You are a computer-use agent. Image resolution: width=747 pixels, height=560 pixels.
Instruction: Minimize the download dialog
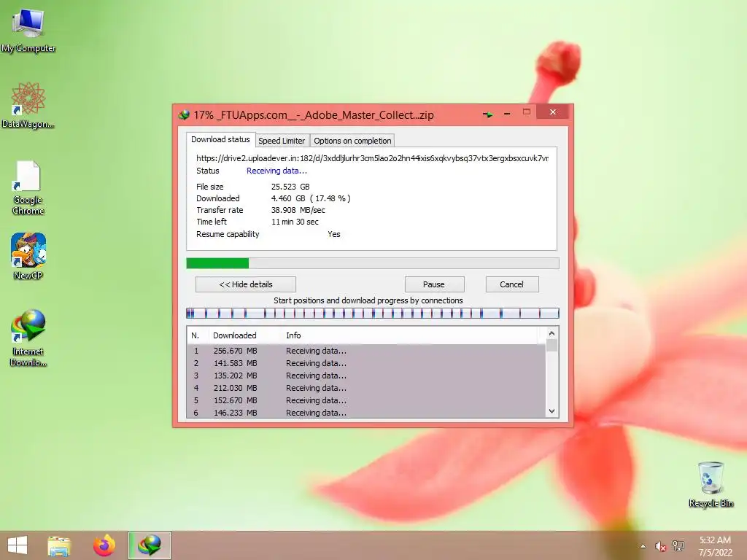pyautogui.click(x=507, y=114)
